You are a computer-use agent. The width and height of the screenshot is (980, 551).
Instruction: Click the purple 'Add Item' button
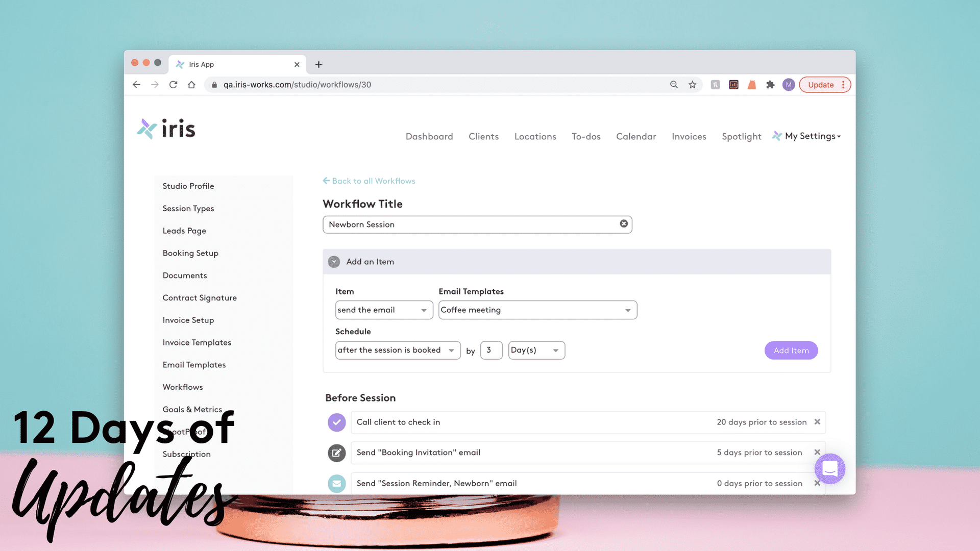[791, 350]
